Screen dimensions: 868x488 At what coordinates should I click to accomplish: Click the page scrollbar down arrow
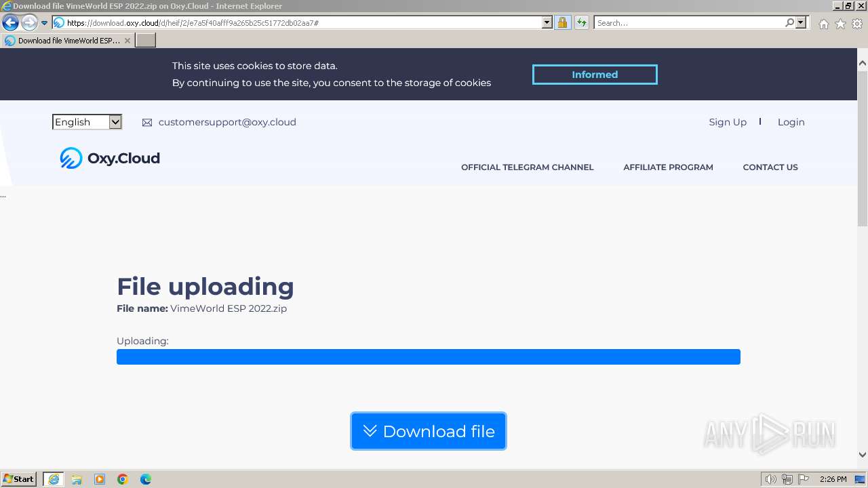click(863, 455)
